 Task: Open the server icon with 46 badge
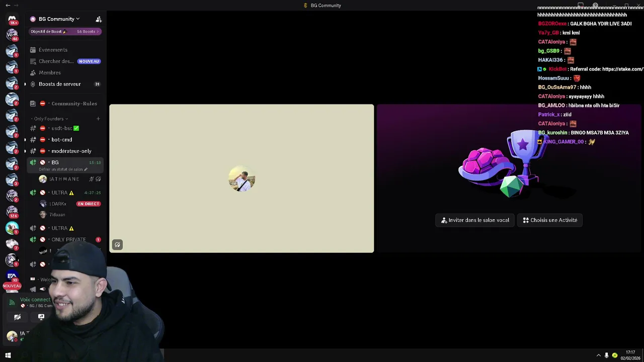point(12,35)
